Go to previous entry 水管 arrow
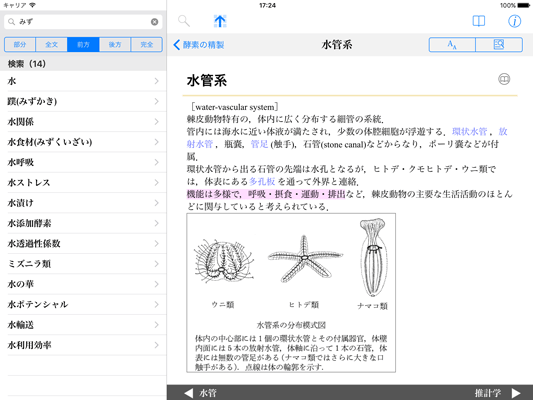The image size is (533, 400). [188, 393]
